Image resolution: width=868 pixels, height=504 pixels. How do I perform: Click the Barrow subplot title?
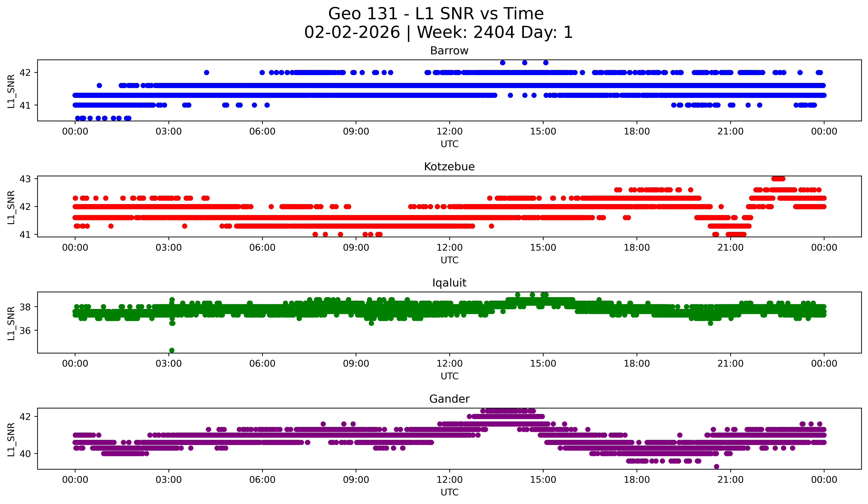449,51
